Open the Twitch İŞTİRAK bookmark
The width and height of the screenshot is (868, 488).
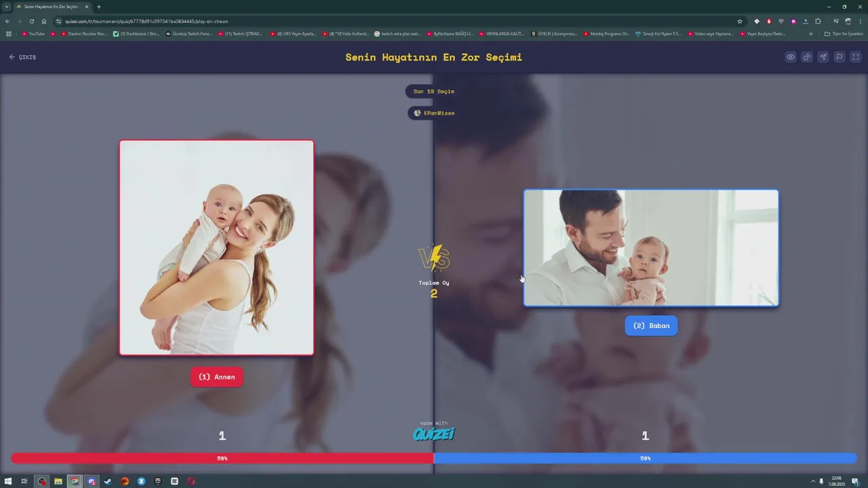click(x=240, y=33)
